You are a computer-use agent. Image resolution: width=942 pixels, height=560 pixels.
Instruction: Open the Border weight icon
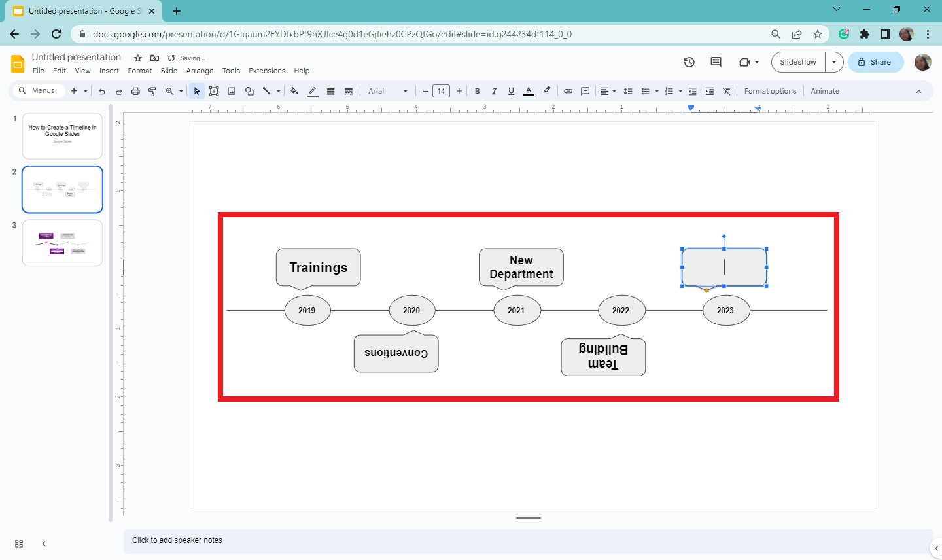pyautogui.click(x=331, y=92)
